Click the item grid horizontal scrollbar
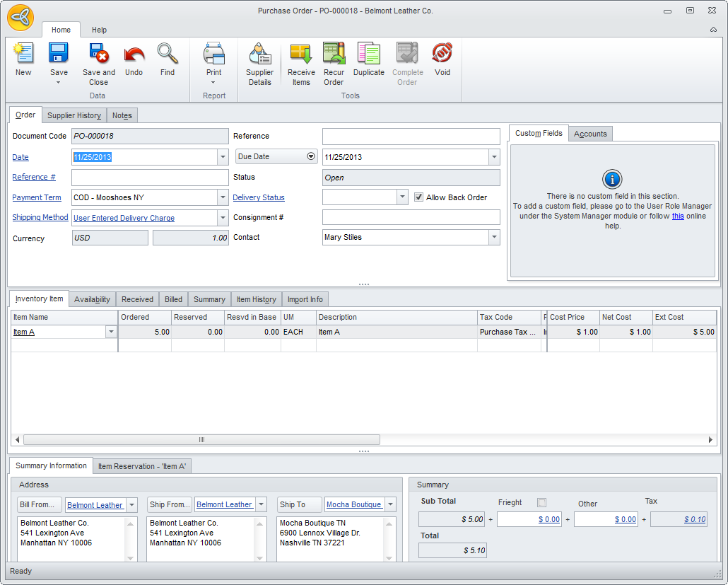The width and height of the screenshot is (728, 585). [x=201, y=439]
